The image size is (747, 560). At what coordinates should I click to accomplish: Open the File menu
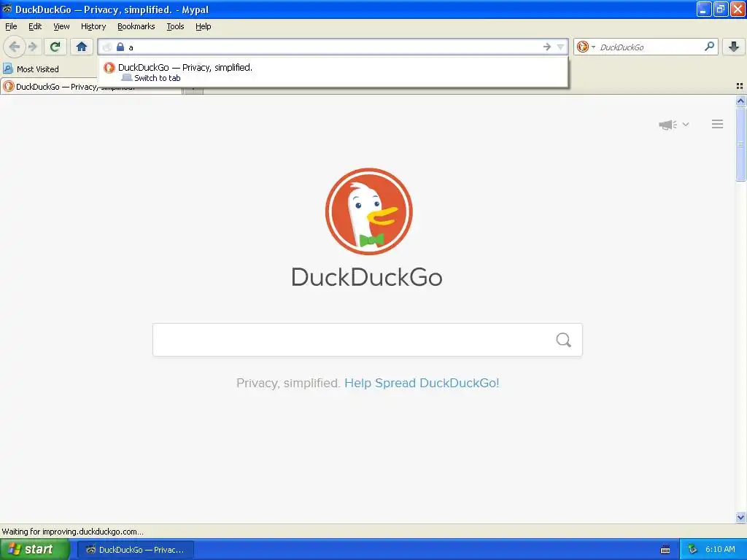[11, 26]
